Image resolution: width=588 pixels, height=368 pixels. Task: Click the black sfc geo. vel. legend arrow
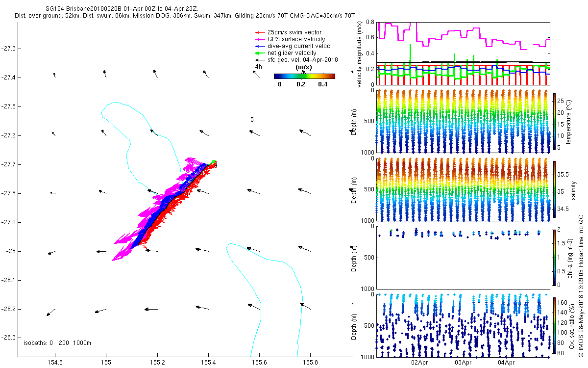(260, 60)
